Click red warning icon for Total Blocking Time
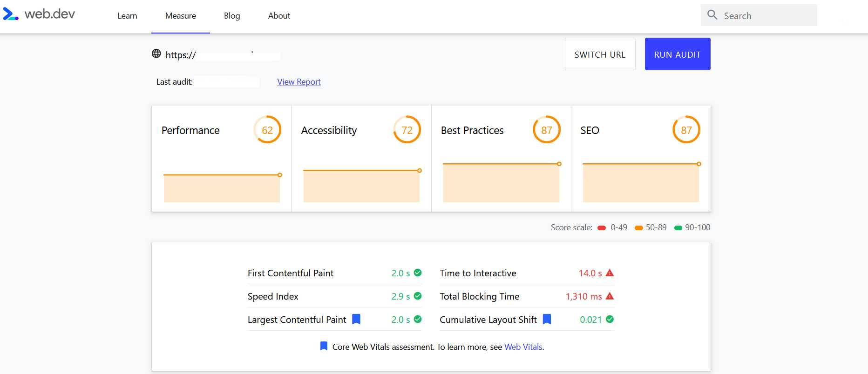 point(610,296)
